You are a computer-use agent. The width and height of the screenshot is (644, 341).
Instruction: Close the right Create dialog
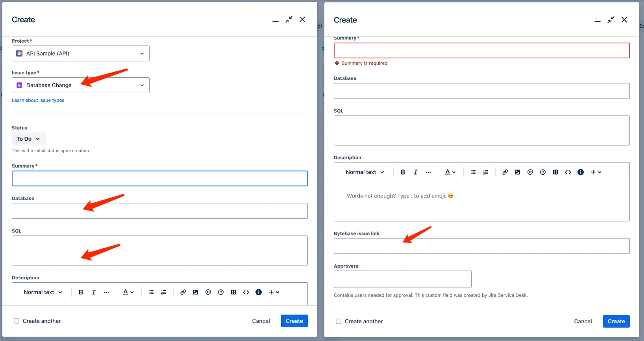[624, 20]
